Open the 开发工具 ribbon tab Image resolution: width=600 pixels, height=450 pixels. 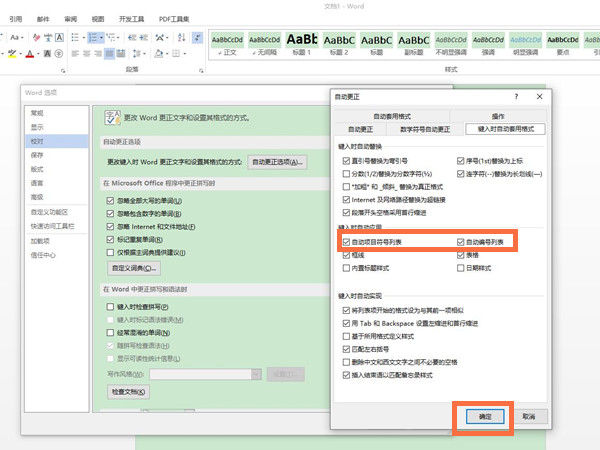[131, 18]
